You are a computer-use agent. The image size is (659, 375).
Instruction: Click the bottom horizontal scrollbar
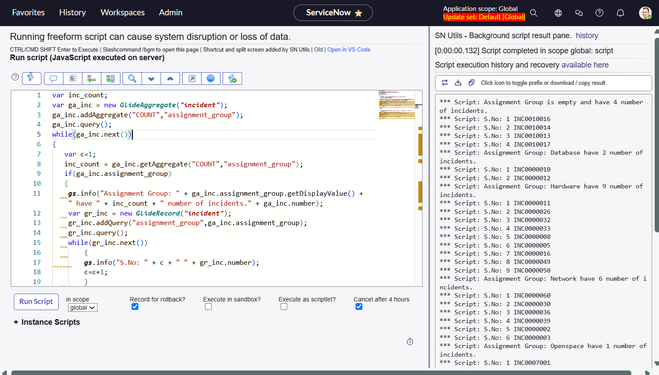(321, 372)
